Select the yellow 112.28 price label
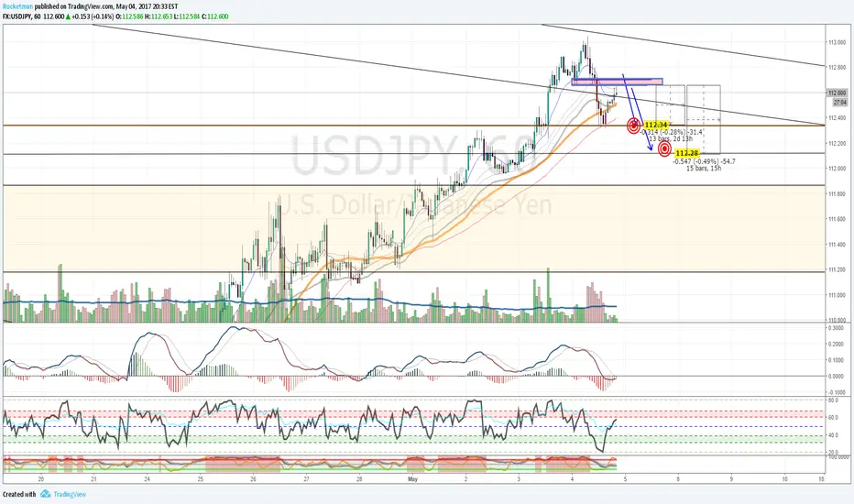 687,153
